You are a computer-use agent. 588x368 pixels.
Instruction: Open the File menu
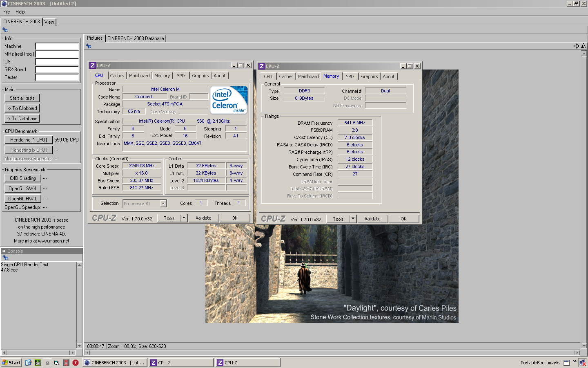pyautogui.click(x=7, y=12)
